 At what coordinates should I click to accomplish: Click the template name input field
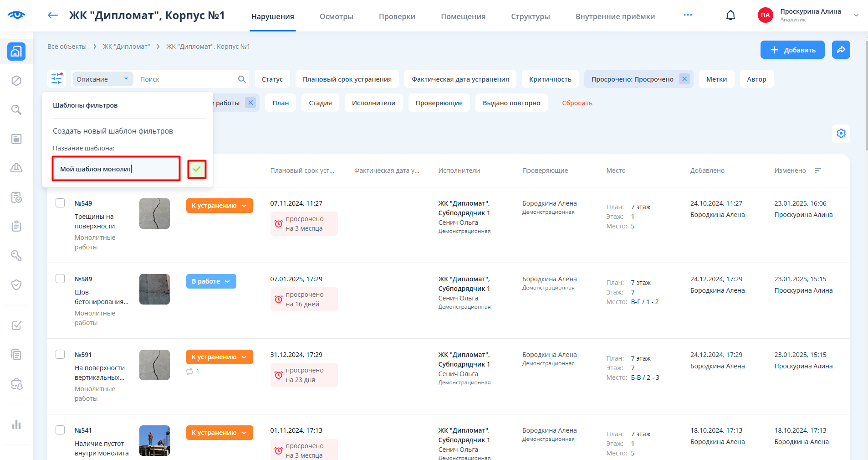[x=116, y=169]
